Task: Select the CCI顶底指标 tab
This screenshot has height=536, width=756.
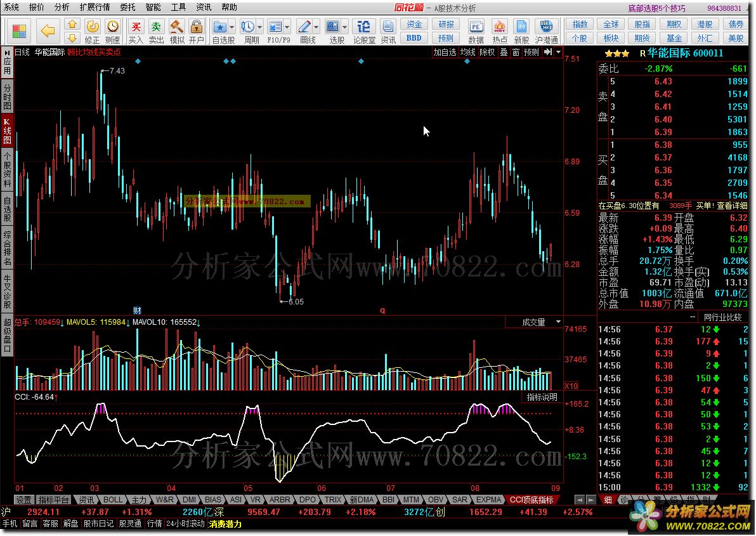Action: pyautogui.click(x=532, y=500)
